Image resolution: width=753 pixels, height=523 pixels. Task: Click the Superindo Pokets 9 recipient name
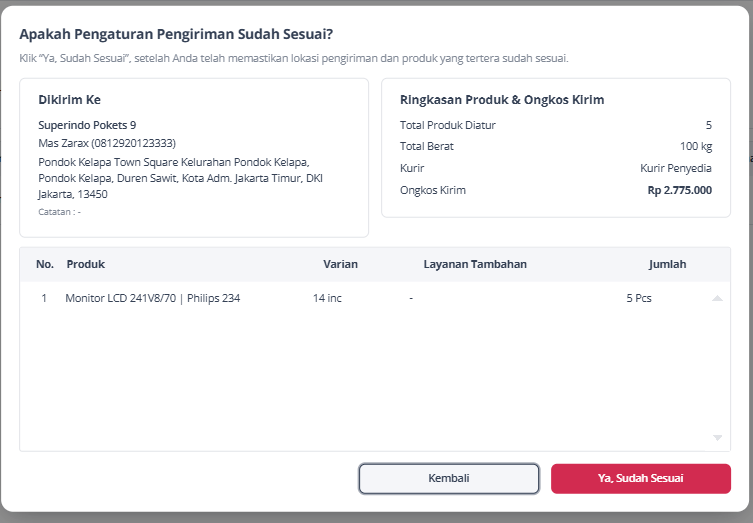(87, 125)
